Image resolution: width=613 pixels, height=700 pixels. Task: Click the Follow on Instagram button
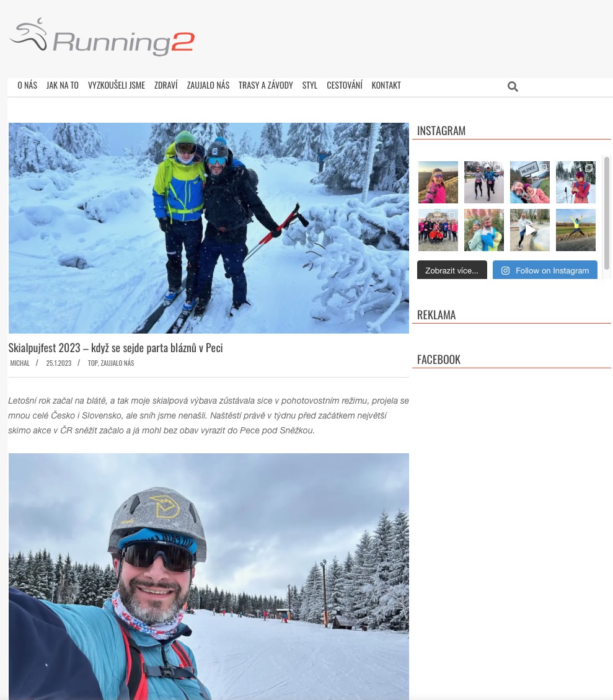click(545, 270)
